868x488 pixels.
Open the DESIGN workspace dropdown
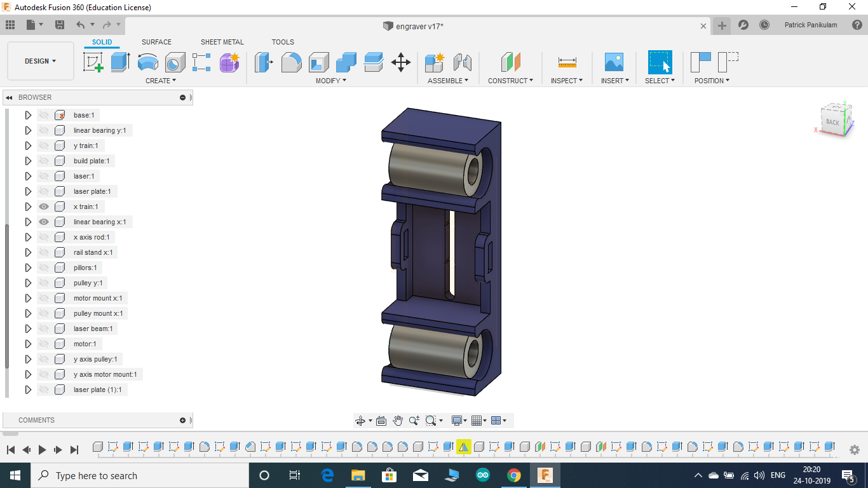click(40, 61)
